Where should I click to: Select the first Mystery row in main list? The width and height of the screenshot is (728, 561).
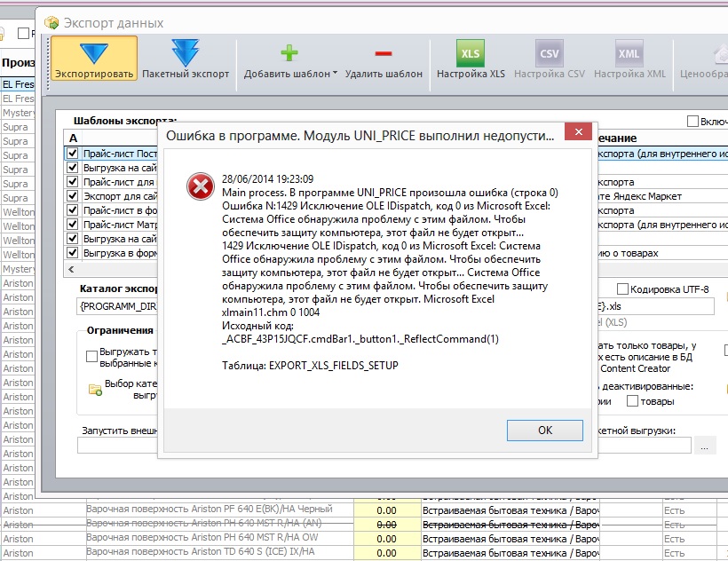18,113
